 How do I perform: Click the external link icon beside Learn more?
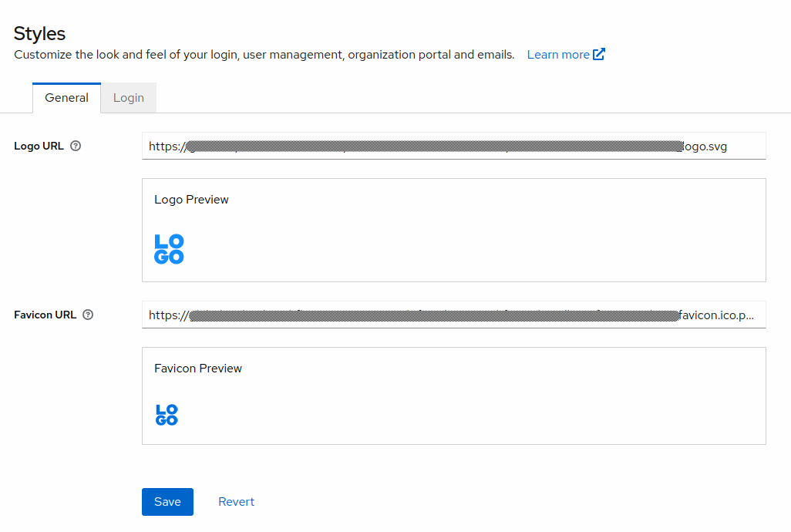tap(599, 55)
